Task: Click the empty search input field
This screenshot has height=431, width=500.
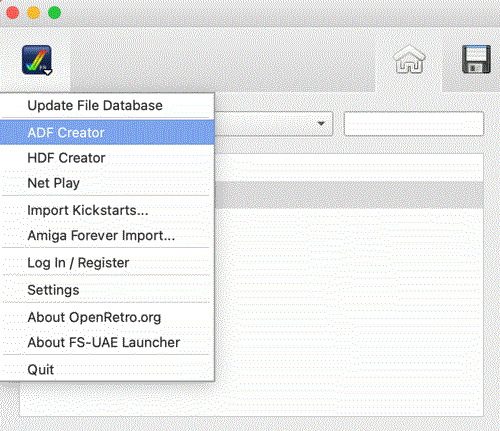Action: 414,124
